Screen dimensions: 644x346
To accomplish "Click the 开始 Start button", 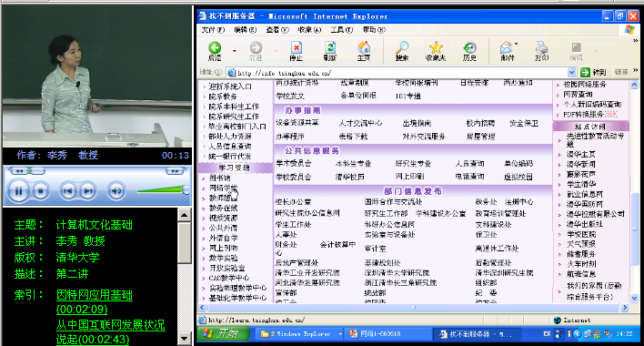I will point(223,333).
